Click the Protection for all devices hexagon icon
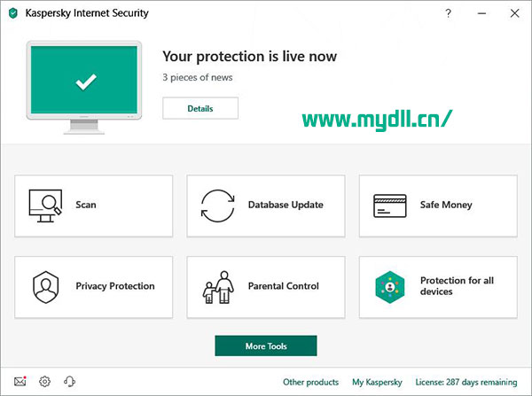 click(390, 287)
